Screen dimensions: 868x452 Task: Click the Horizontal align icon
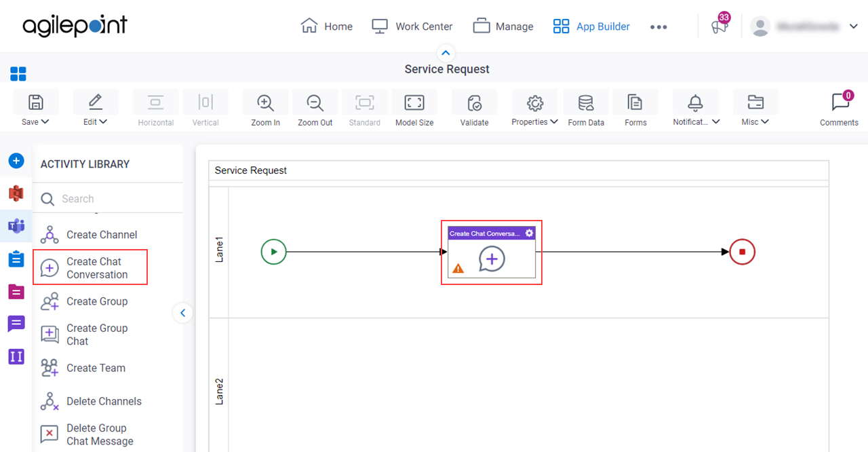click(x=156, y=102)
